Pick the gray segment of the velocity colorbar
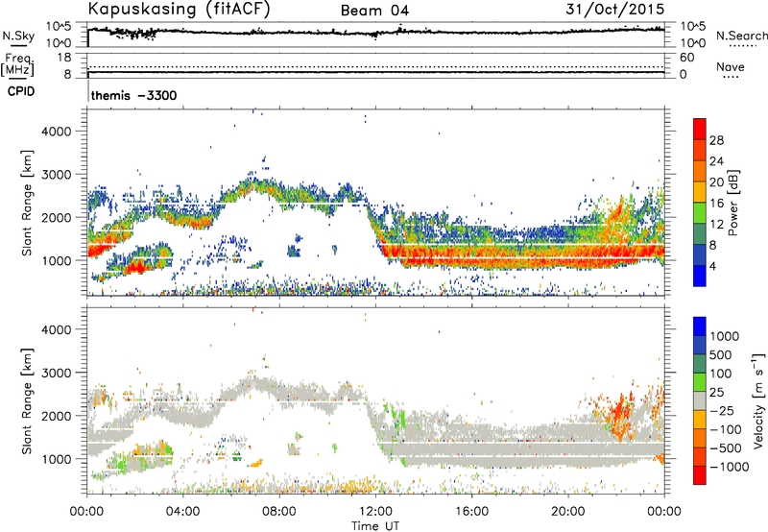Screen dimensions: 768x532 click(700, 401)
